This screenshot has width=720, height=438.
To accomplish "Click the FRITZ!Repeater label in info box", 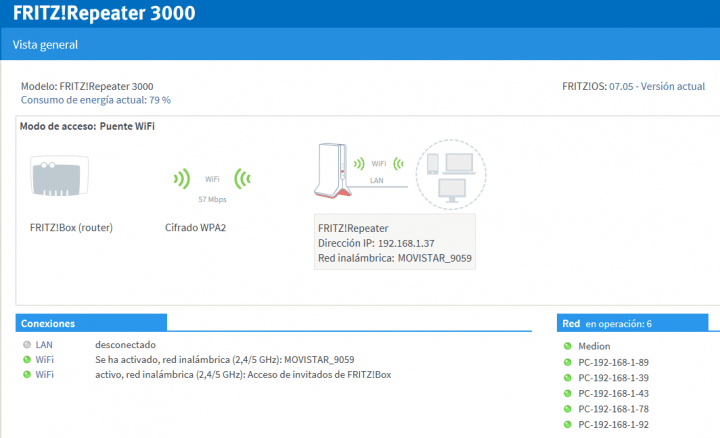I will (x=353, y=228).
